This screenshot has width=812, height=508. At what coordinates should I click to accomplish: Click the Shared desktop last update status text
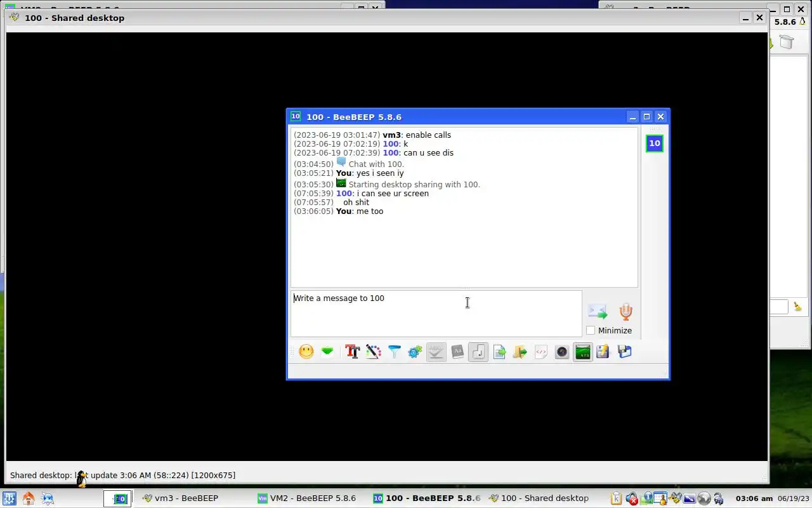tap(122, 475)
